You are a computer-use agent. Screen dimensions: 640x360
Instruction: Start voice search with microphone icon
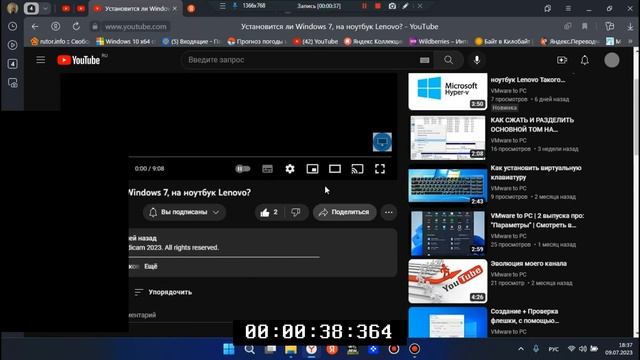click(477, 60)
